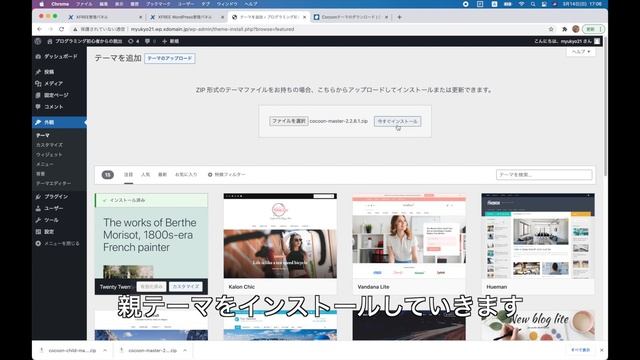Open テーマ submenu item

pos(43,135)
